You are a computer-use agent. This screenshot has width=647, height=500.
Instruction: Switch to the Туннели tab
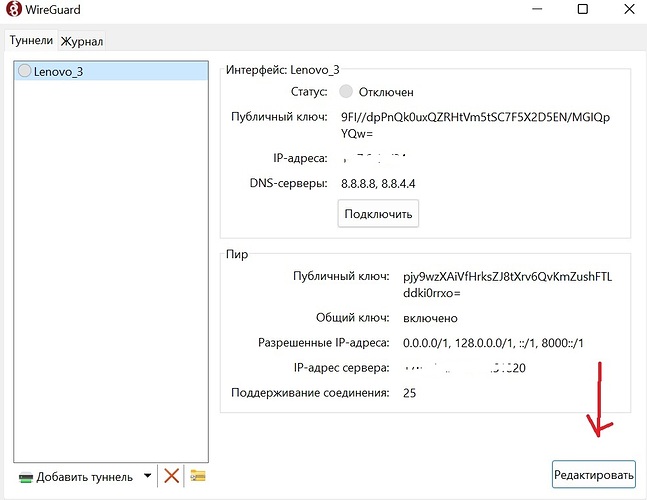pyautogui.click(x=31, y=40)
